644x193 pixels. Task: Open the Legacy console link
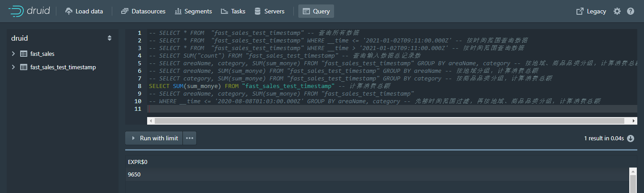click(x=591, y=11)
